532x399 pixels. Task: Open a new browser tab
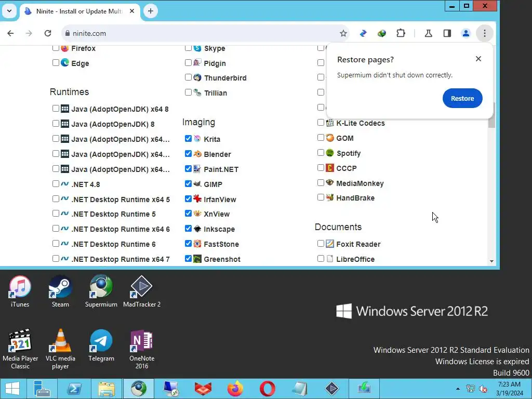coord(150,11)
